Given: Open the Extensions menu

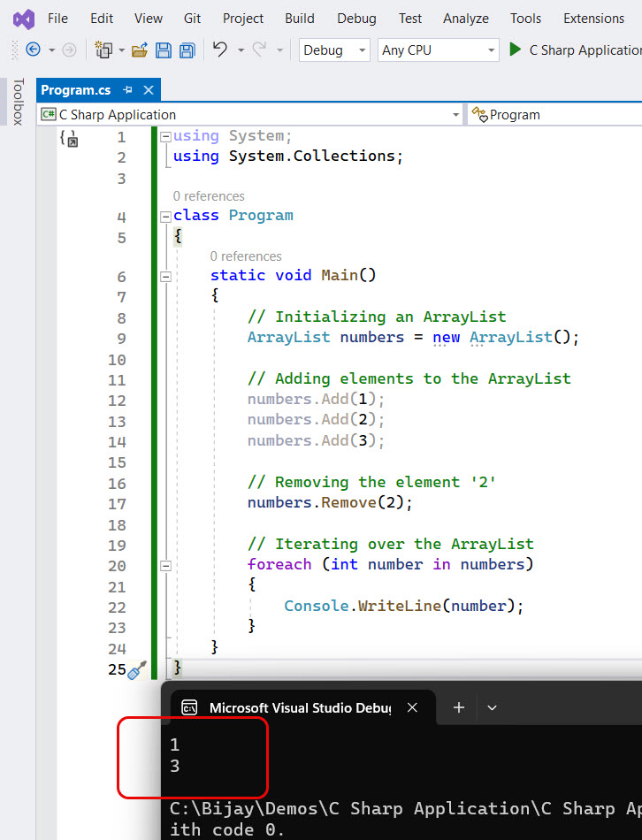Looking at the screenshot, I should pyautogui.click(x=593, y=19).
